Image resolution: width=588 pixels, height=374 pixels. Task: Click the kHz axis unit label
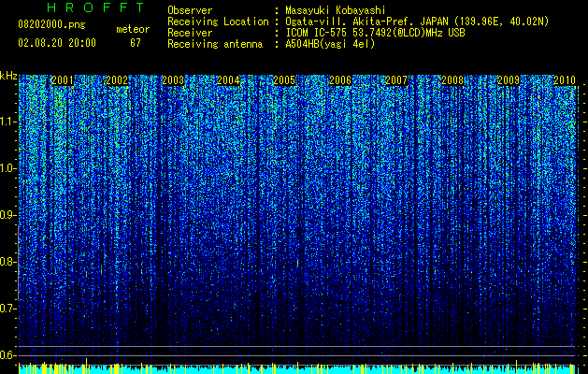tap(8, 76)
